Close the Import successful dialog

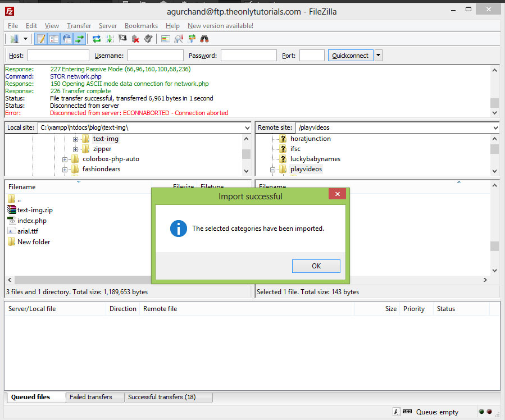click(x=337, y=194)
